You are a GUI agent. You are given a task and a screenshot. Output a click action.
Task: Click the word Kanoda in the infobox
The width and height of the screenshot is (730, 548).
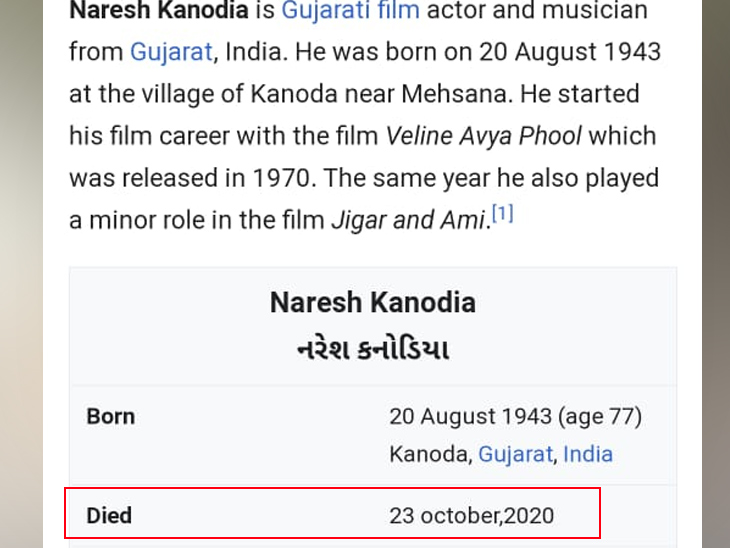(x=429, y=454)
